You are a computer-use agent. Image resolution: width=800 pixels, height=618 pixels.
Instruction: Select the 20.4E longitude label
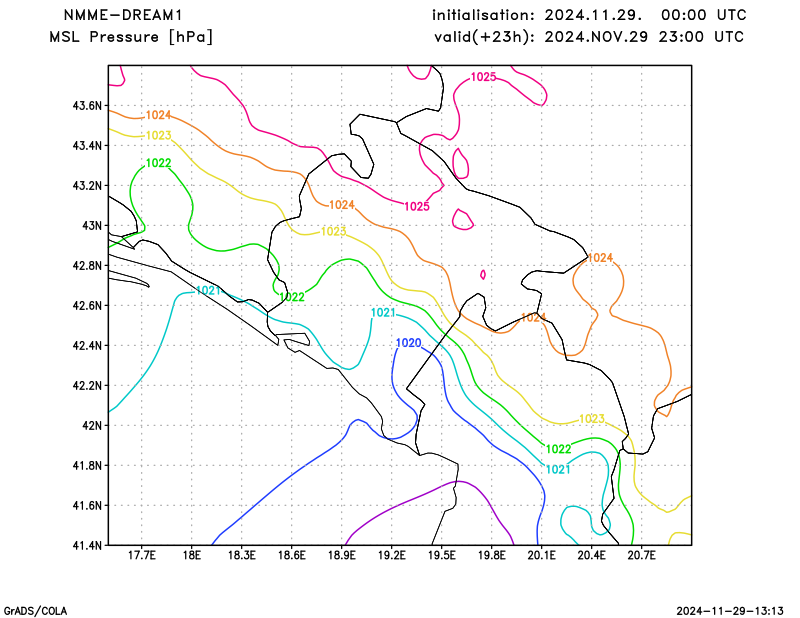(x=591, y=555)
